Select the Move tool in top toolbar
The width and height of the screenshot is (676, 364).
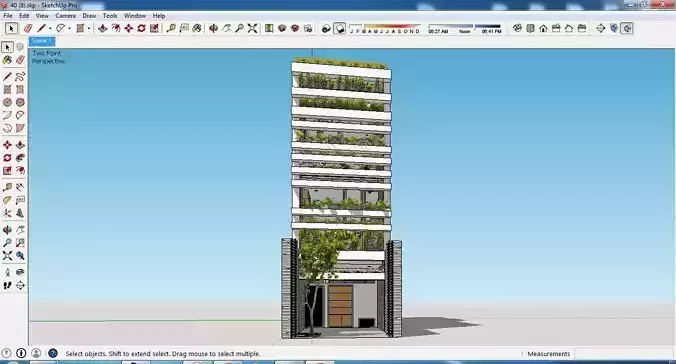click(128, 28)
